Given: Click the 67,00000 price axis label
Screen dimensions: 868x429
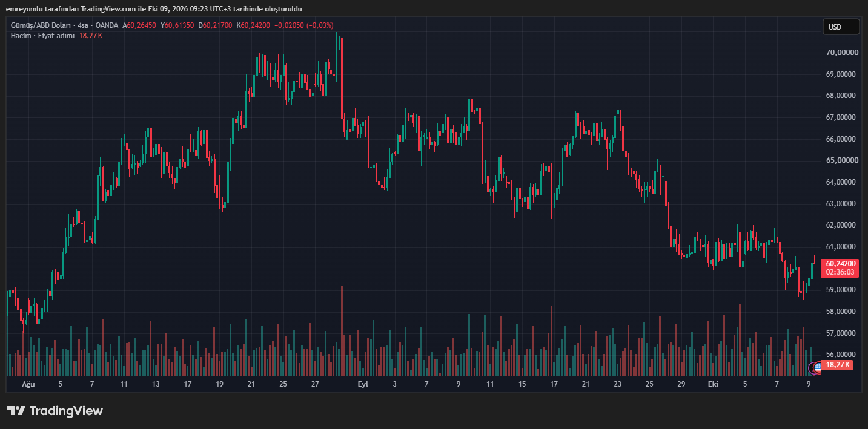Looking at the screenshot, I should point(843,117).
